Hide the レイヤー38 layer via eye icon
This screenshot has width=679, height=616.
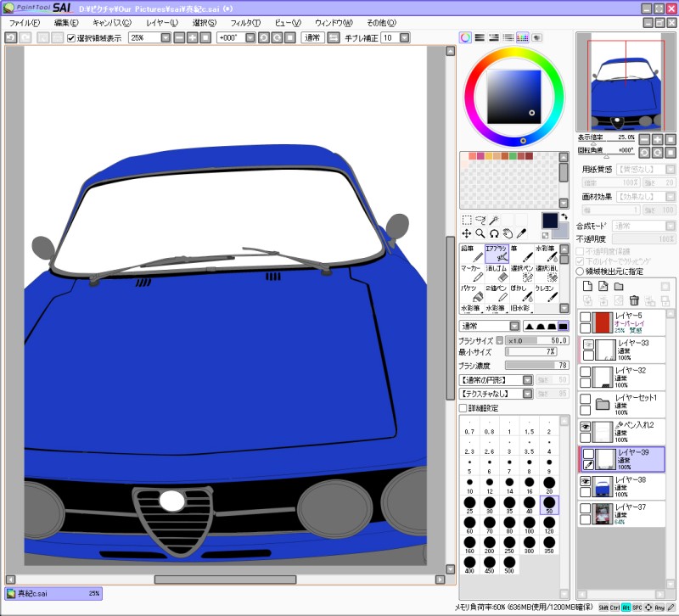coord(585,481)
